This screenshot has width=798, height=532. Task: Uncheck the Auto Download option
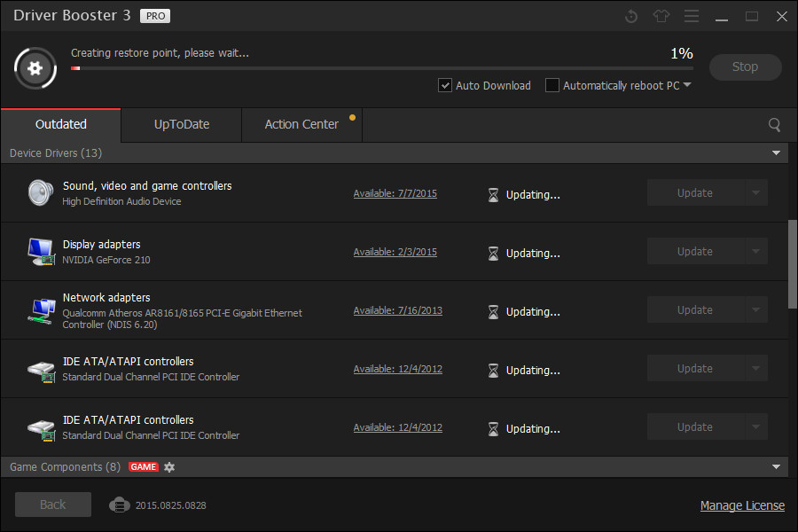[x=444, y=85]
